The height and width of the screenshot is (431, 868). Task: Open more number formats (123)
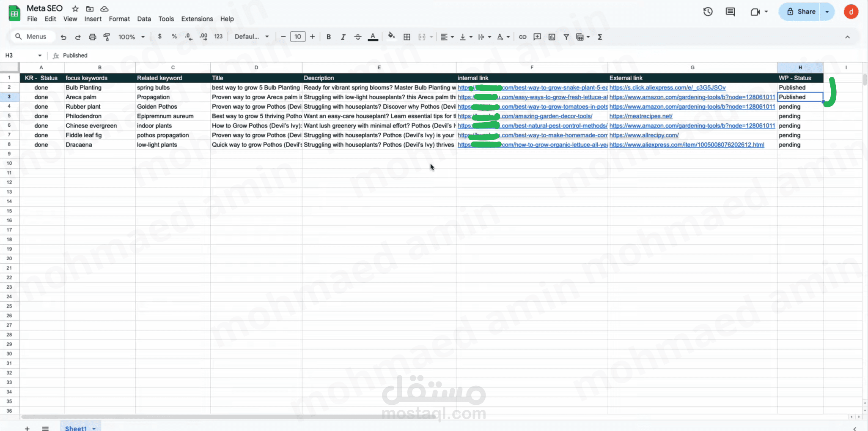tap(218, 37)
